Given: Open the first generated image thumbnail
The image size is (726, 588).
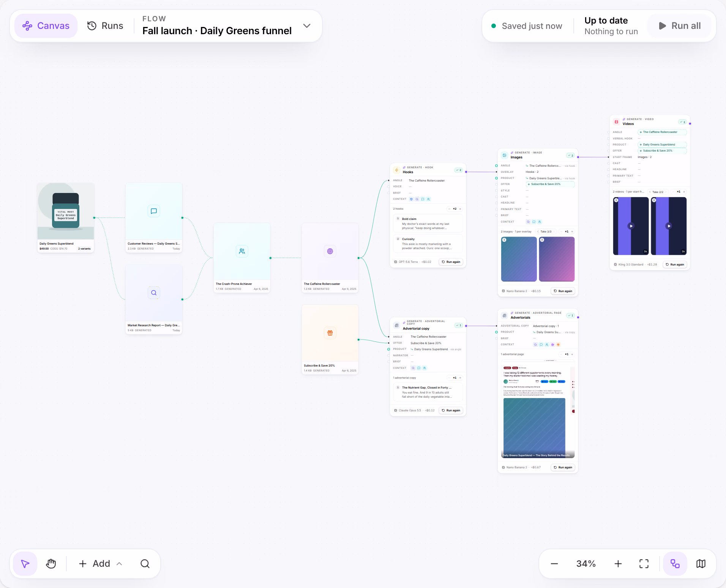Looking at the screenshot, I should click(x=519, y=259).
